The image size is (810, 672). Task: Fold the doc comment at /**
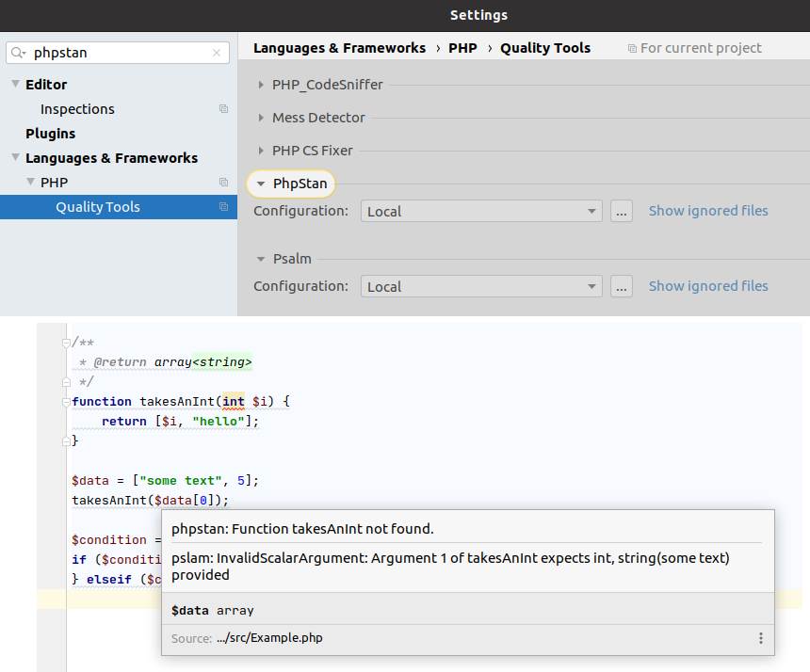[66, 343]
